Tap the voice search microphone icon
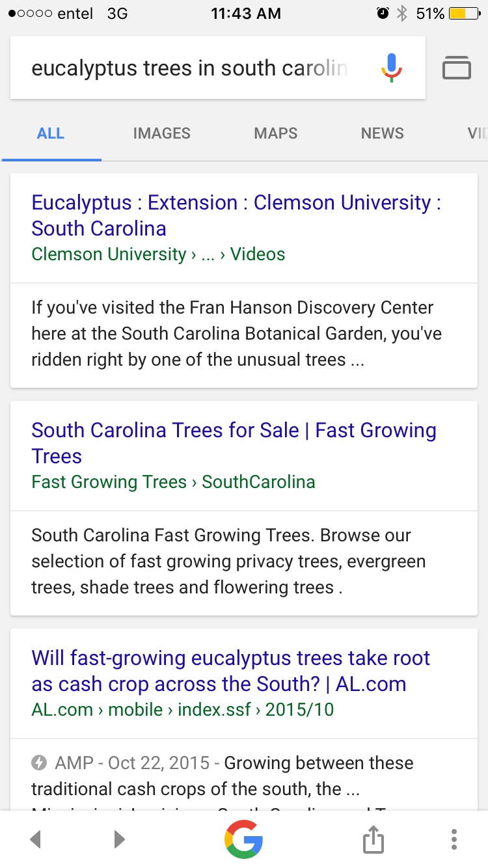The image size is (488, 868). [391, 68]
